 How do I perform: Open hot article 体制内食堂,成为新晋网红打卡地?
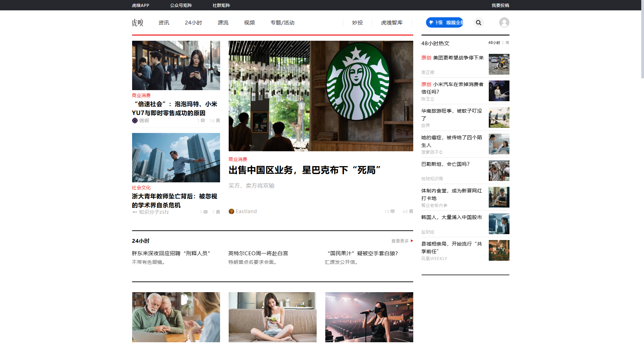tap(452, 194)
